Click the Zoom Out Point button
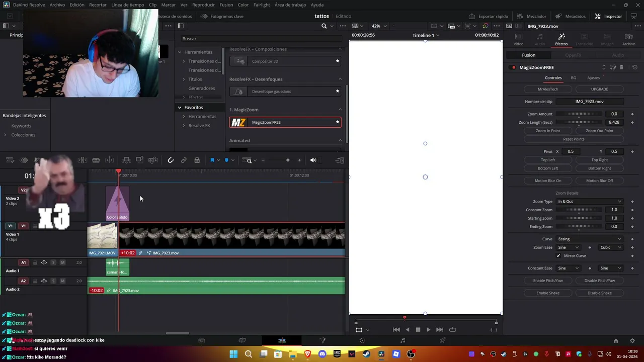Screen dimensions: 644x362 pos(599,131)
